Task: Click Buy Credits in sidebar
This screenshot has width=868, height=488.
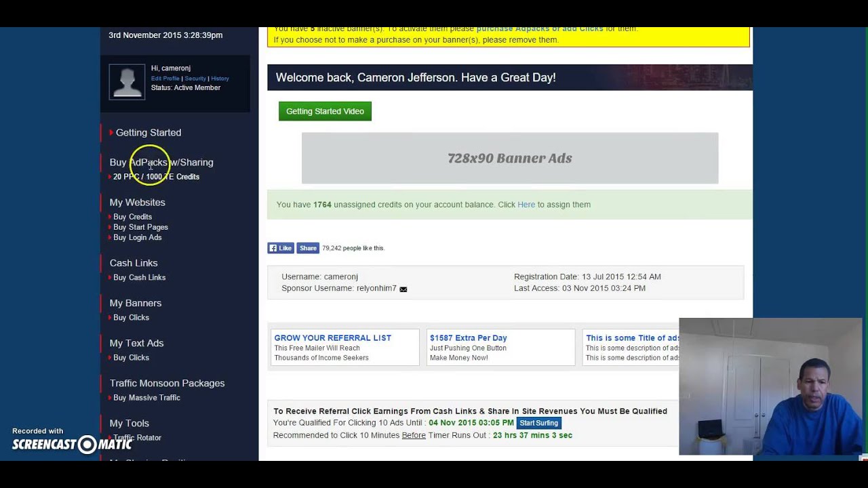Action: (x=132, y=217)
